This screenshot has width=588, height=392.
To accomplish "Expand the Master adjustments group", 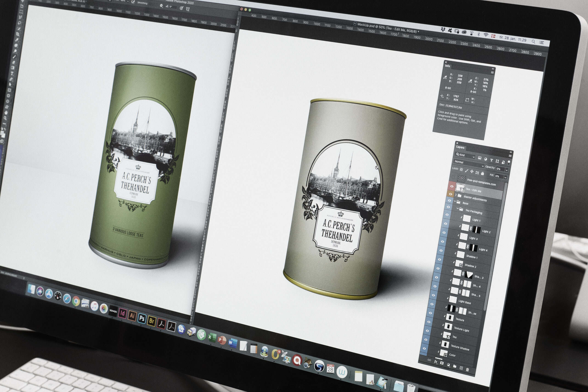I will [456, 195].
